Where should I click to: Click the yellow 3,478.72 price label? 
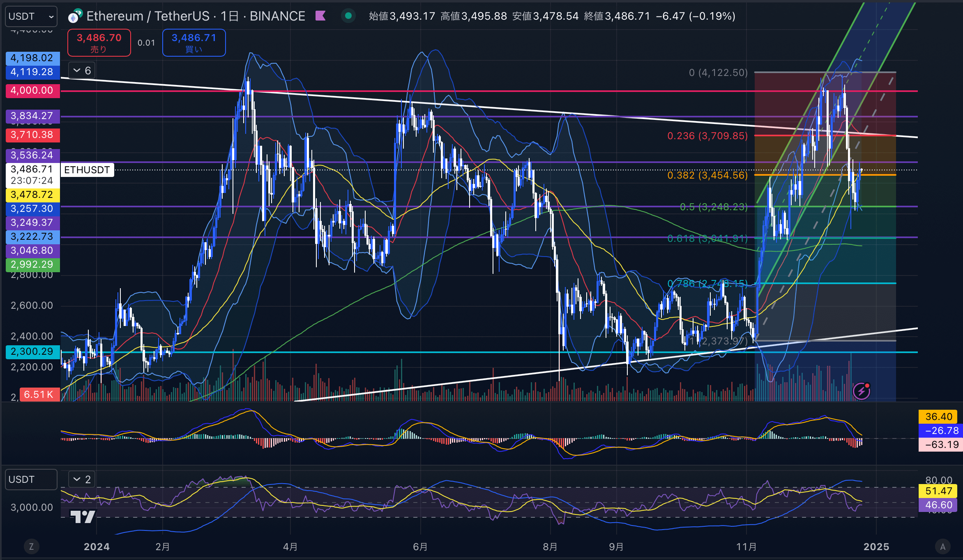click(x=32, y=195)
